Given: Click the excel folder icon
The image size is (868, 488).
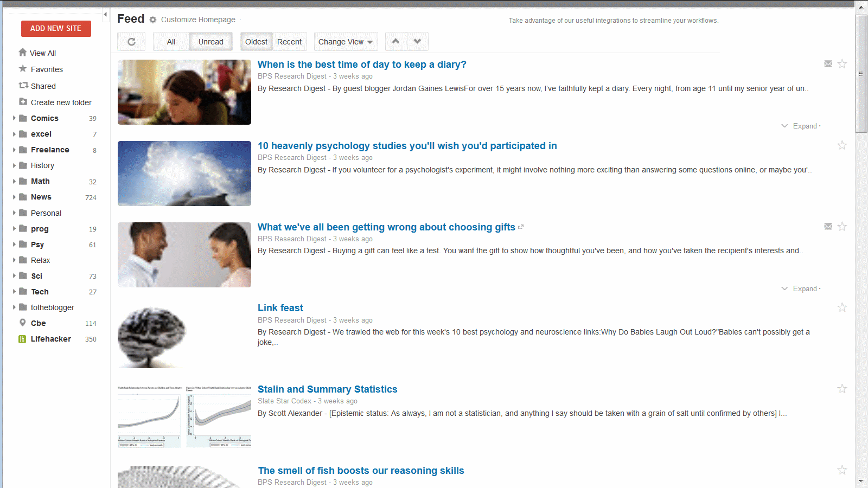Looking at the screenshot, I should pos(23,134).
